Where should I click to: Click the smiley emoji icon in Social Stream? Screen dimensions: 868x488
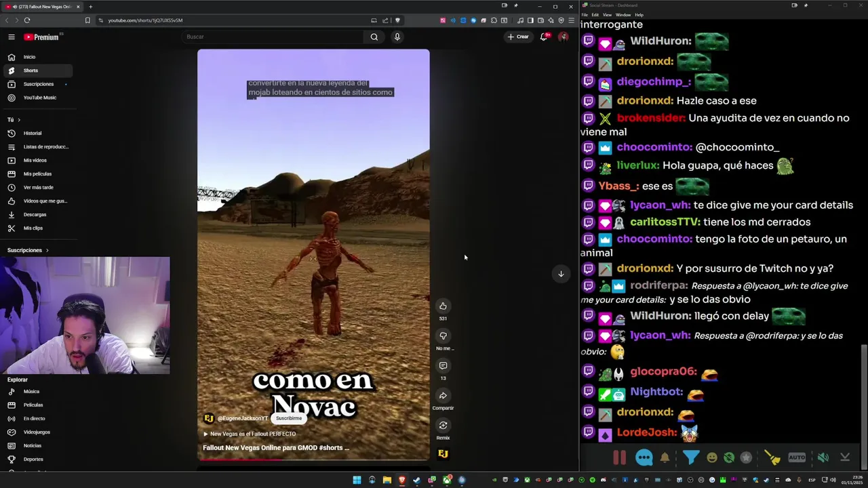[711, 457]
